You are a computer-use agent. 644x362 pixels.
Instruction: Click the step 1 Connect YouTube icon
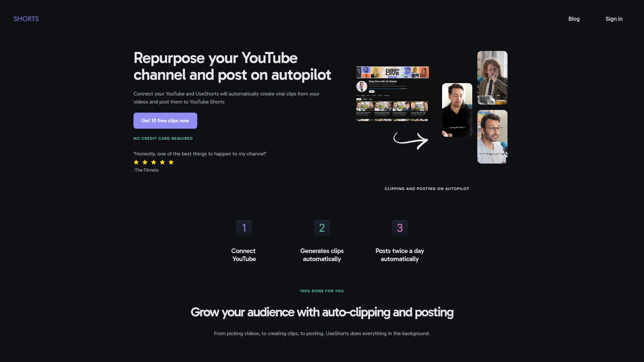tap(244, 228)
